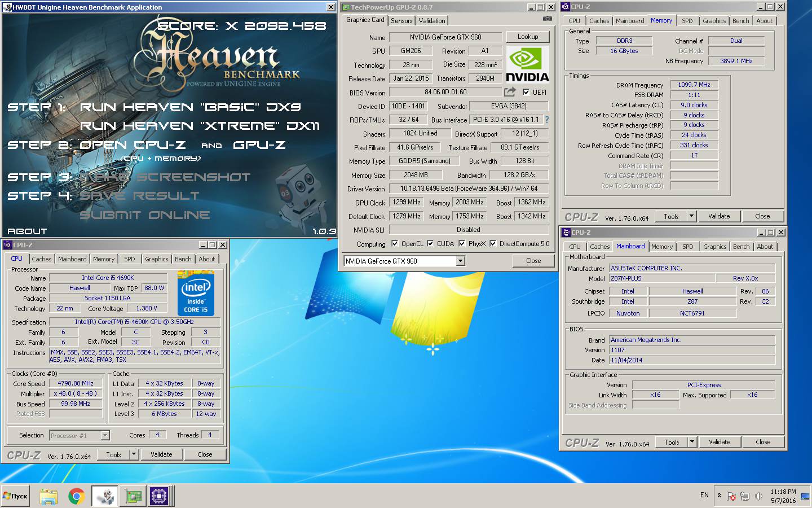Toggle the UEFI checkbox in GPU-Z
Viewport: 812px width, 508px height.
[x=526, y=92]
